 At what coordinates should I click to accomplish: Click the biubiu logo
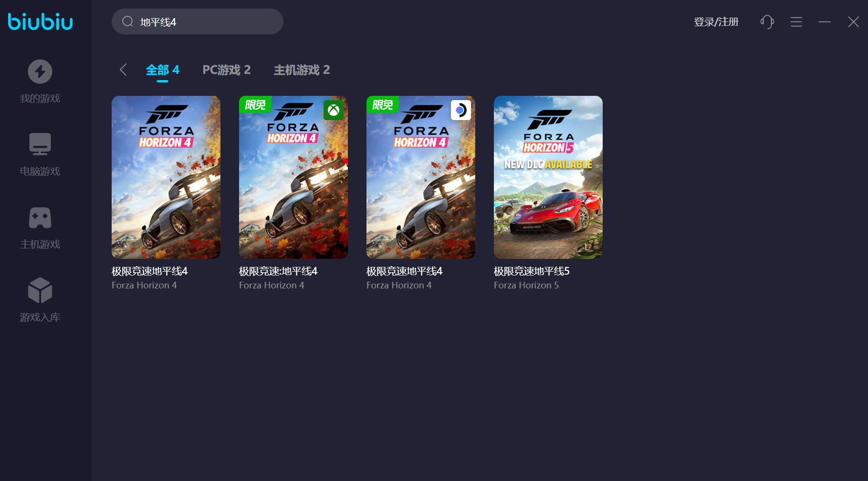click(x=40, y=22)
